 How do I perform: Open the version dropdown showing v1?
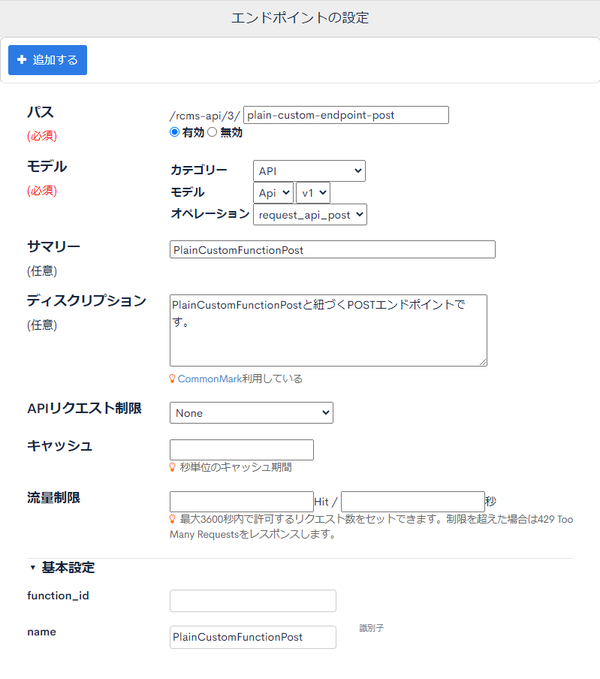(x=313, y=193)
